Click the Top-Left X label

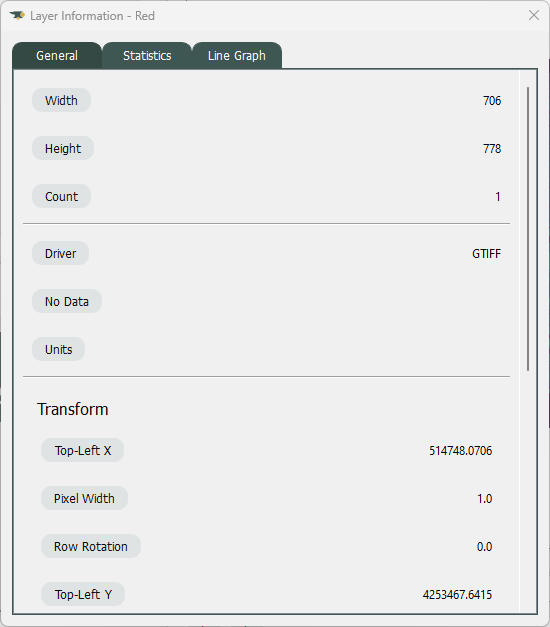pyautogui.click(x=82, y=451)
